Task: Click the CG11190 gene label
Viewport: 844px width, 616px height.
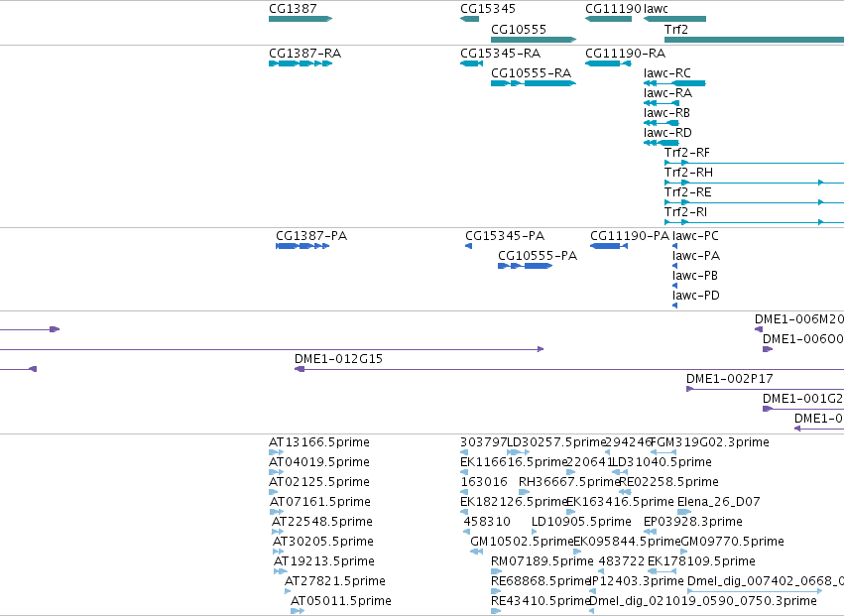Action: coord(613,9)
